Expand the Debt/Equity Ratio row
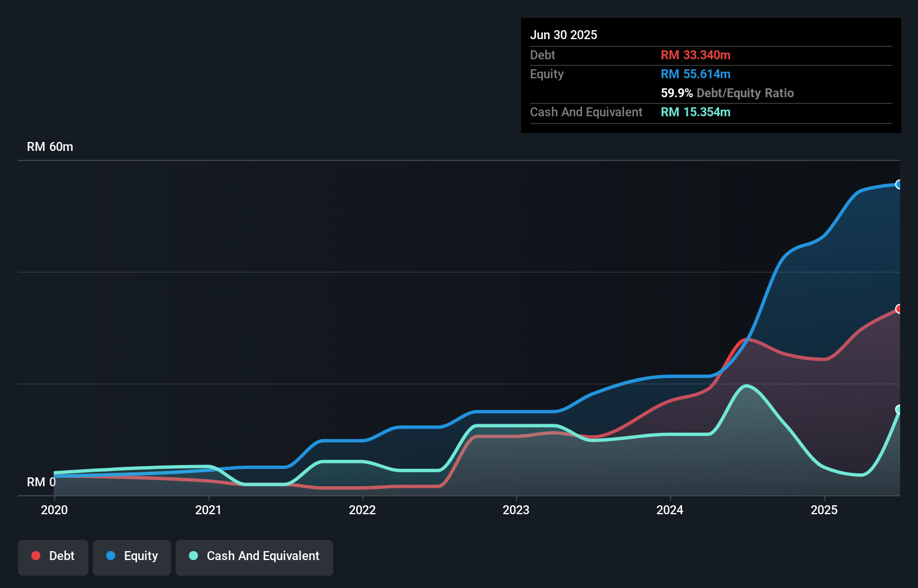Viewport: 918px width, 588px height. (x=727, y=93)
